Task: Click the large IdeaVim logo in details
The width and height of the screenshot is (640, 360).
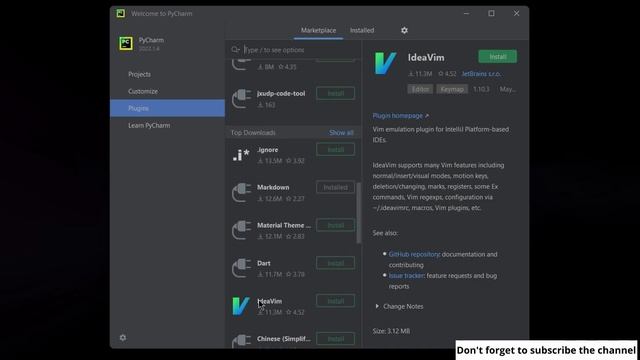Action: click(385, 63)
